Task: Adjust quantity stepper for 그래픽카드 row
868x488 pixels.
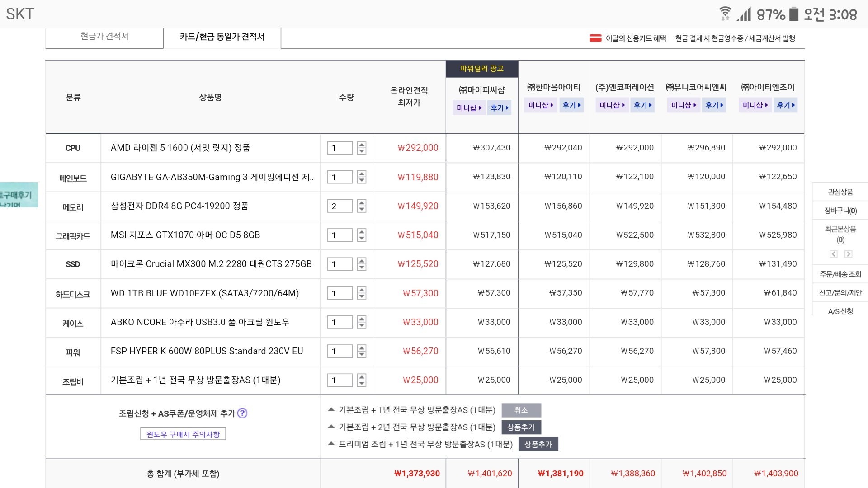Action: pos(362,235)
